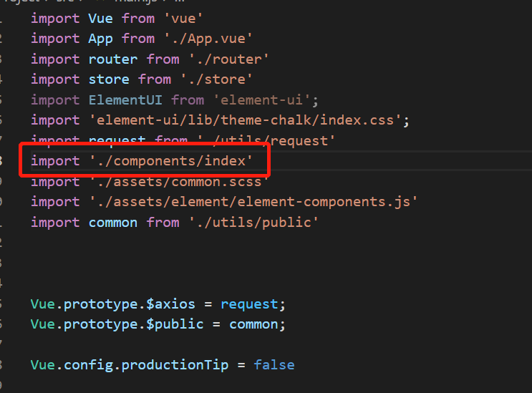Click the productionTip property name
532x393 pixels.
(175, 365)
